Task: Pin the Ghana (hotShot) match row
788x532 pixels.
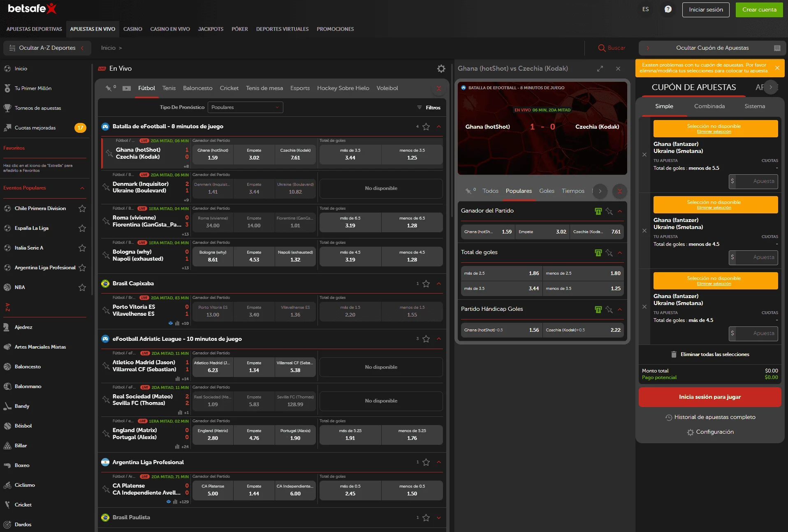Action: tap(109, 153)
